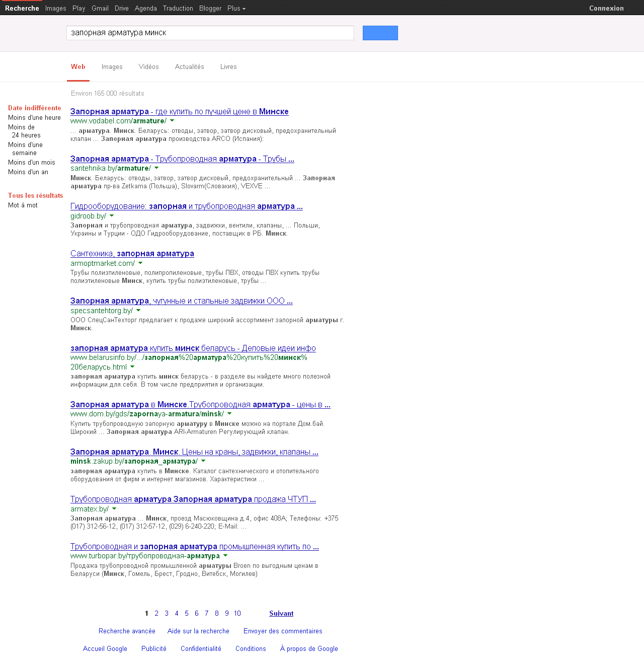Viewport: 644px width, 662px height.
Task: Open Traduction from the top bar
Action: click(x=178, y=8)
